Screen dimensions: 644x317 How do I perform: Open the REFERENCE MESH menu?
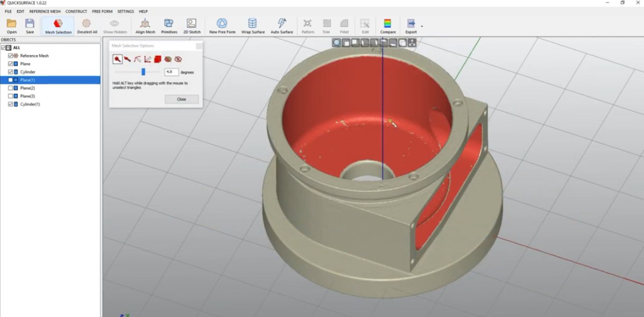[x=45, y=11]
